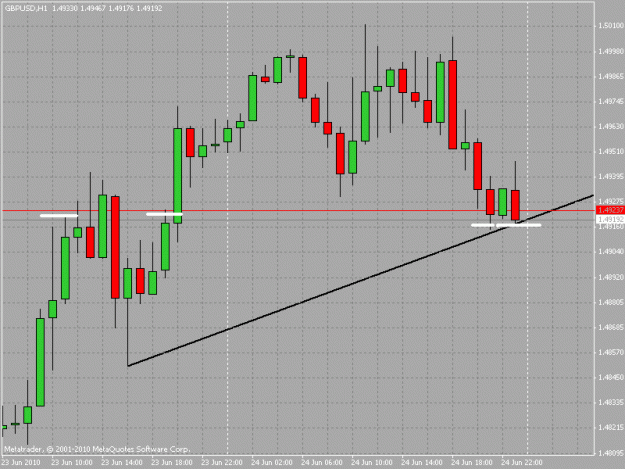Click the 1.48335 price axis label
Viewport: 625px width, 469px height.
coord(611,402)
